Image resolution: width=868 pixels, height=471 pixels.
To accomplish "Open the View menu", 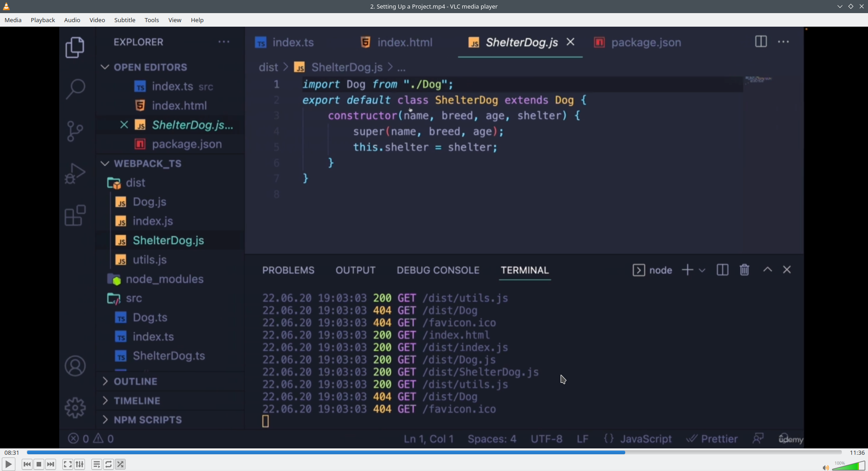I will [x=175, y=20].
